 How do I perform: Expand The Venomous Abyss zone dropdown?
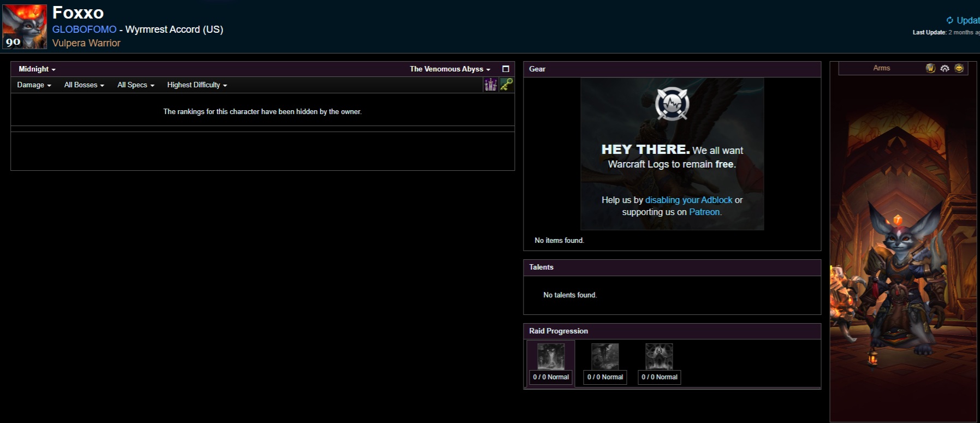[x=450, y=69]
